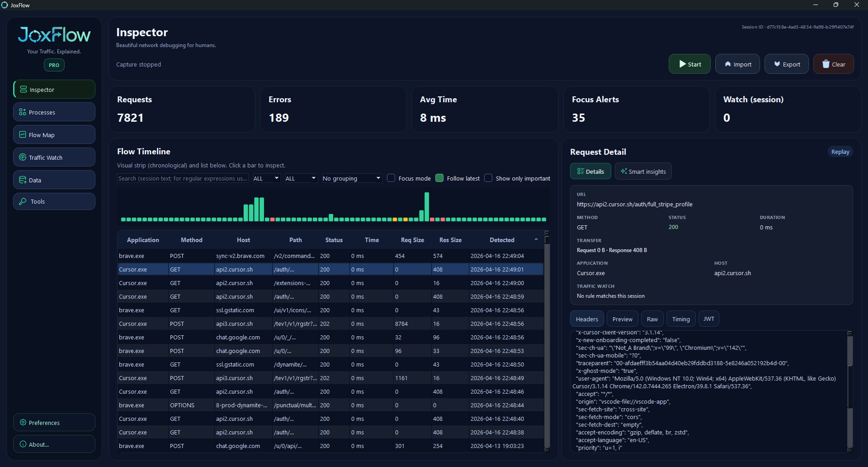Enable Show only important checkbox

point(488,178)
